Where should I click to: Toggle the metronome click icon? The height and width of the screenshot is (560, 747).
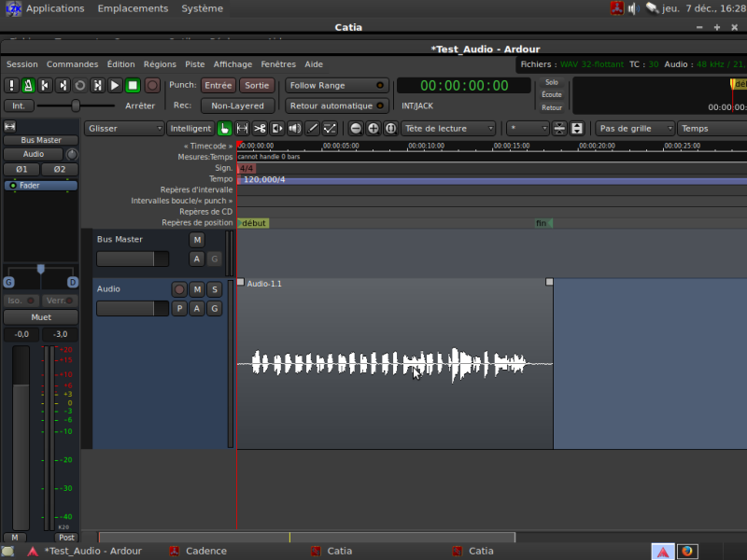[29, 85]
